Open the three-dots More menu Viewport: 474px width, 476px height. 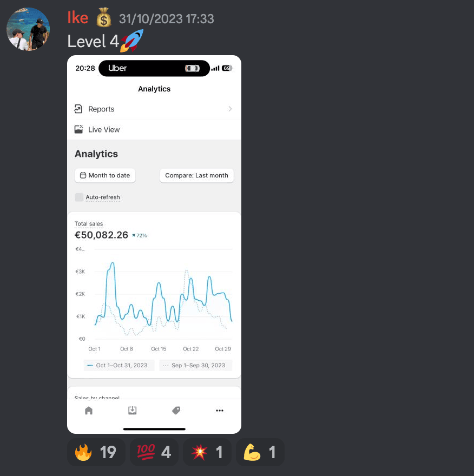[220, 411]
